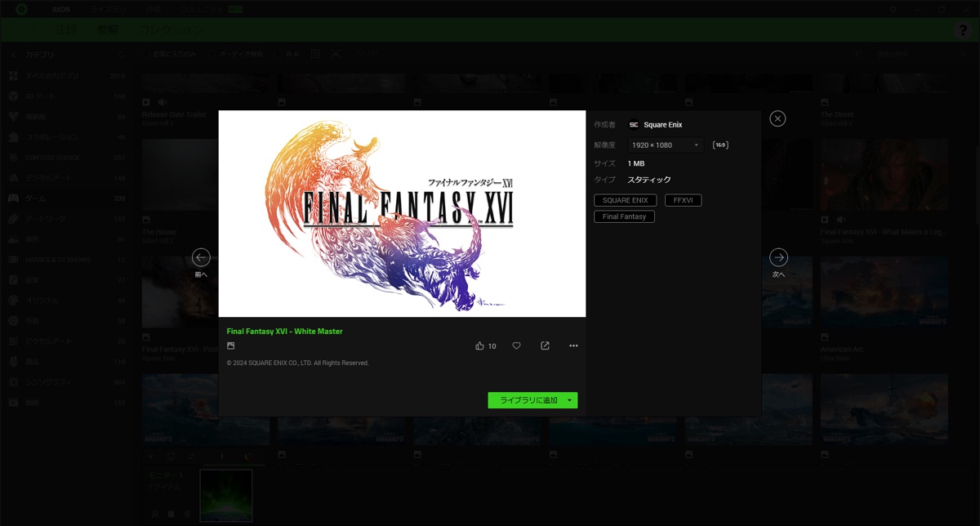Go to the next wallpaper with the right arrow
Image resolution: width=980 pixels, height=526 pixels.
[x=778, y=257]
